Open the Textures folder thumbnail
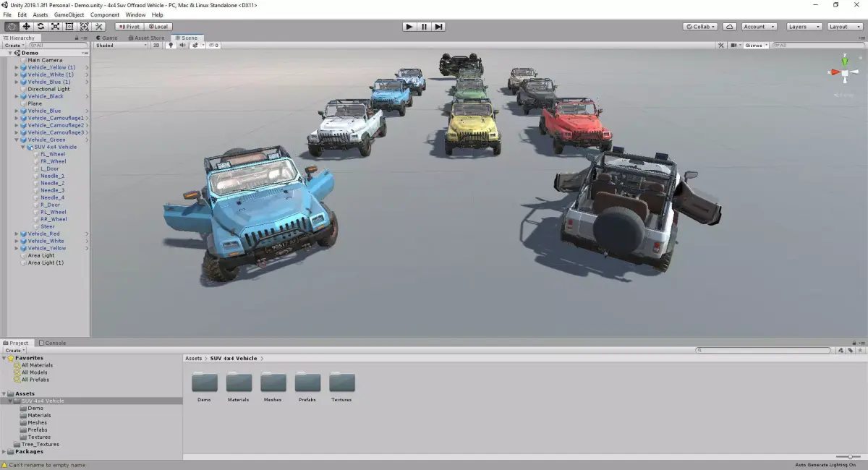868x470 pixels. (341, 383)
